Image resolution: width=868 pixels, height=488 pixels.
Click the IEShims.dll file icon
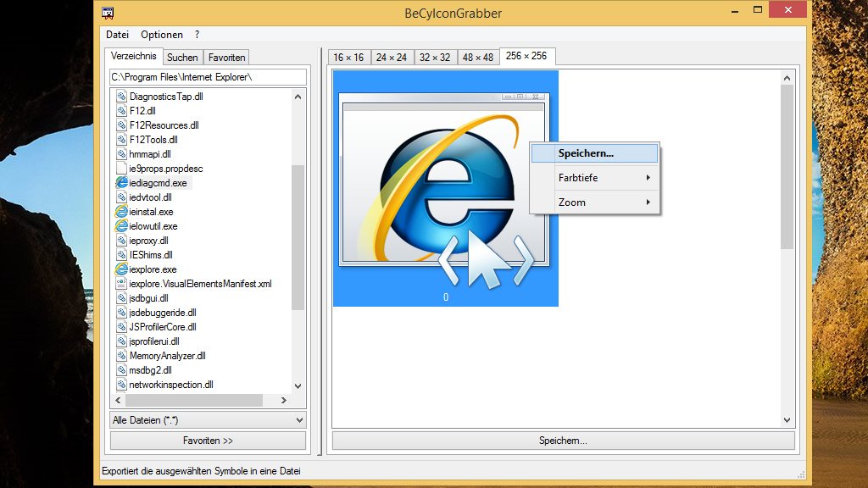coord(122,254)
